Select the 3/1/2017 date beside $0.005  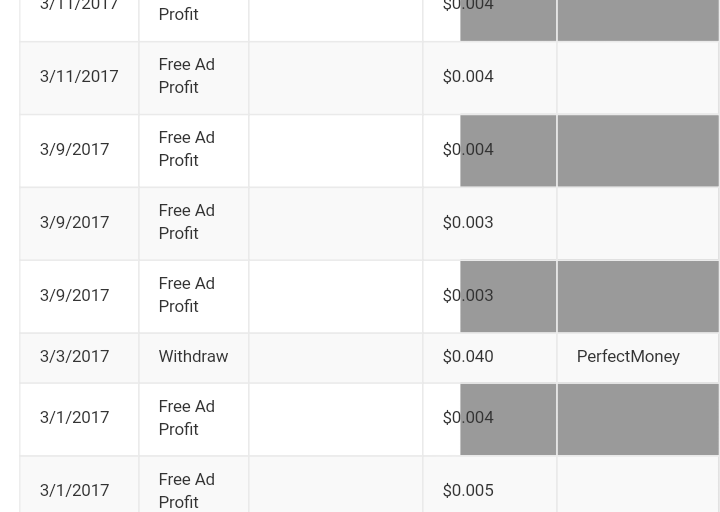(74, 490)
